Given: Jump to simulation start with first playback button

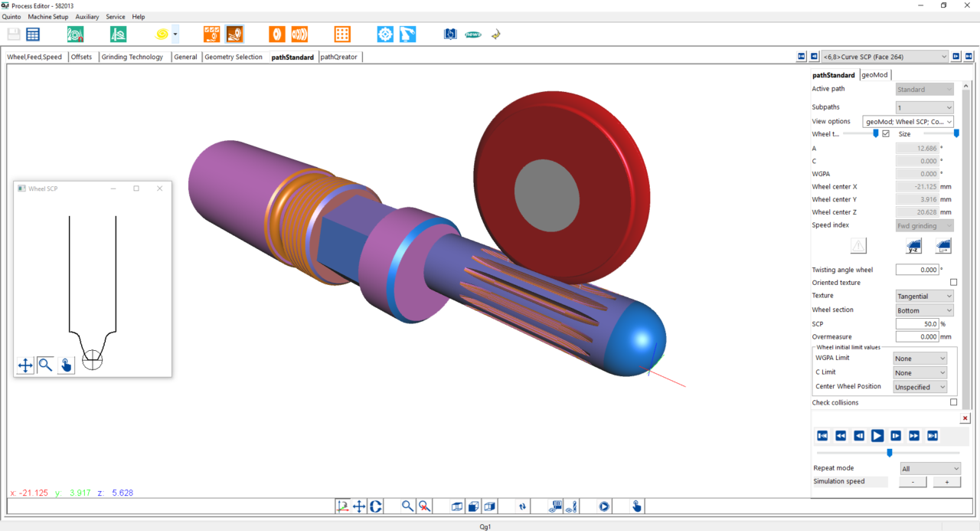Looking at the screenshot, I should (822, 435).
